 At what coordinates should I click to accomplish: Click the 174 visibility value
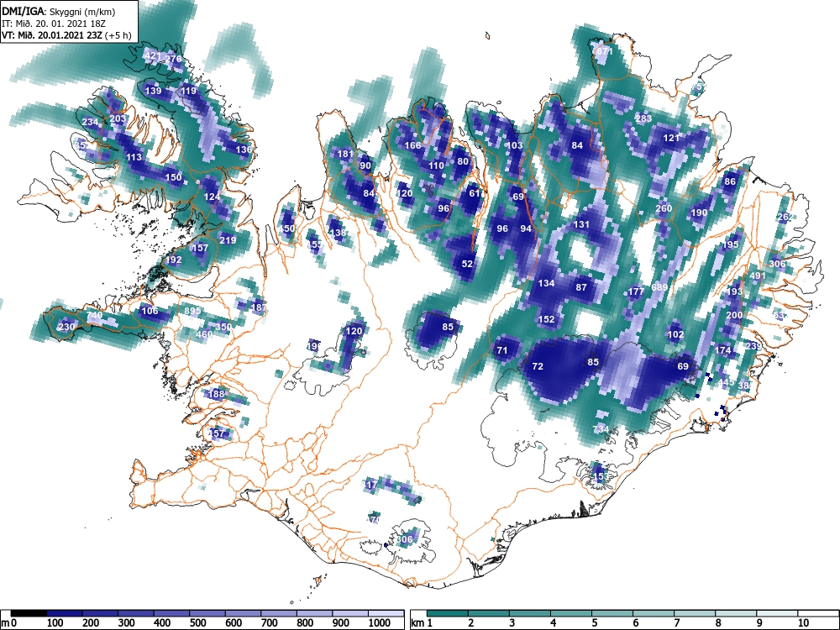coord(722,350)
